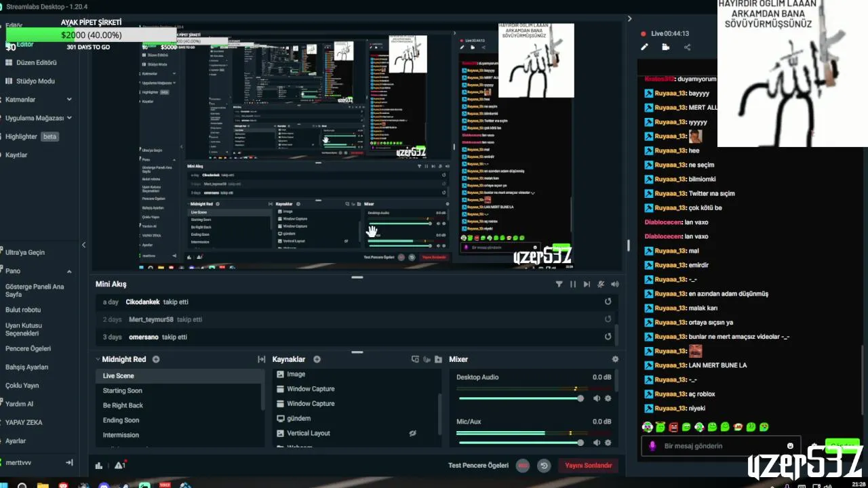Viewport: 868px width, 488px height.
Task: Add a new scene to Midnight Red
Action: pyautogui.click(x=156, y=359)
